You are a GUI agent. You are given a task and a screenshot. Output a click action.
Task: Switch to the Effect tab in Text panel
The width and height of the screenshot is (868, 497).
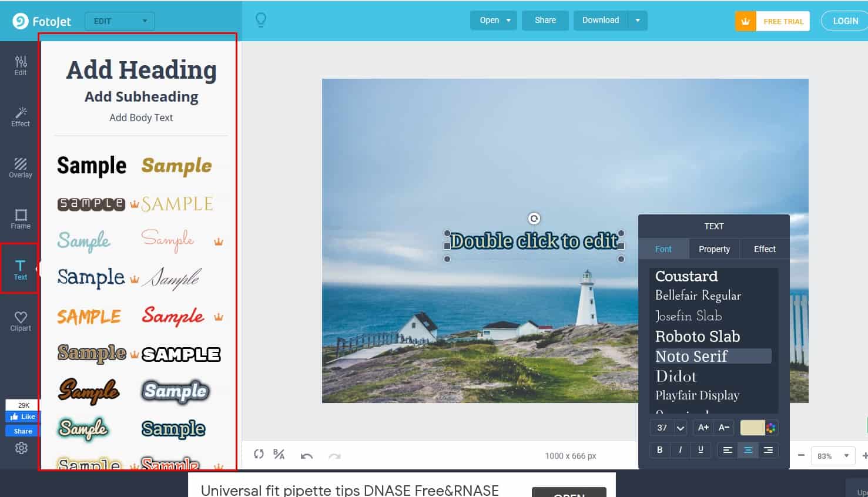pos(765,249)
